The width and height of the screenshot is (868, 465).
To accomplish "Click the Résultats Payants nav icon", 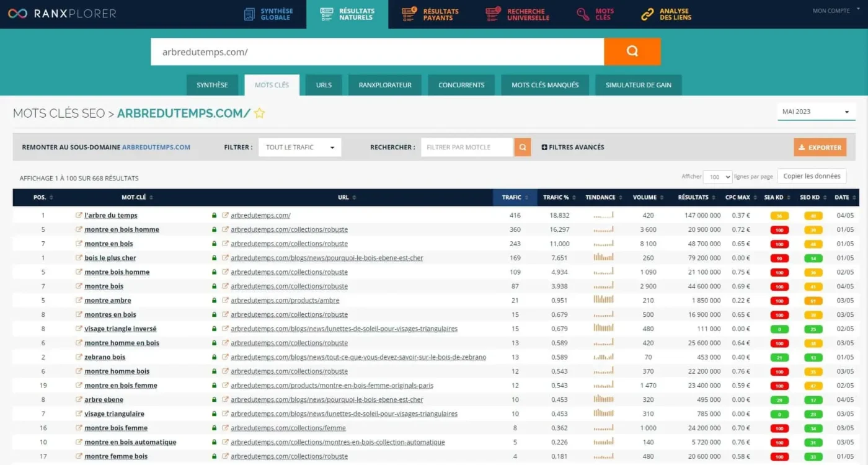I will point(409,14).
